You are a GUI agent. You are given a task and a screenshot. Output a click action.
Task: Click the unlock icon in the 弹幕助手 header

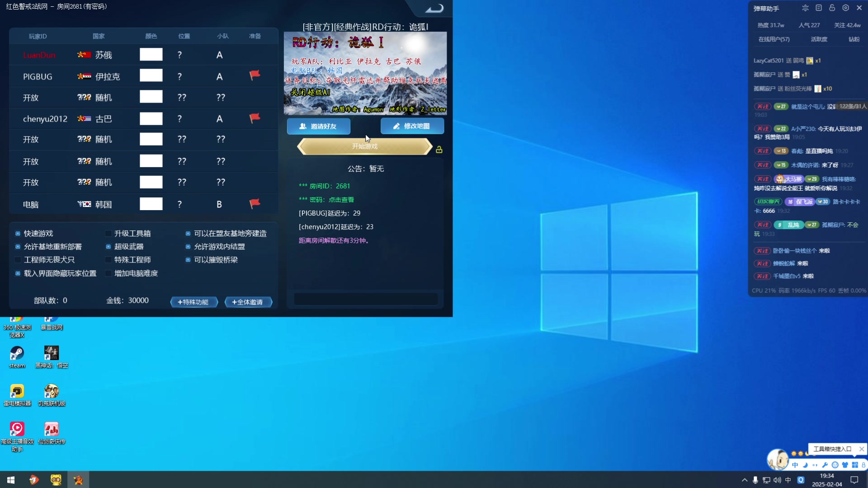[x=832, y=8]
